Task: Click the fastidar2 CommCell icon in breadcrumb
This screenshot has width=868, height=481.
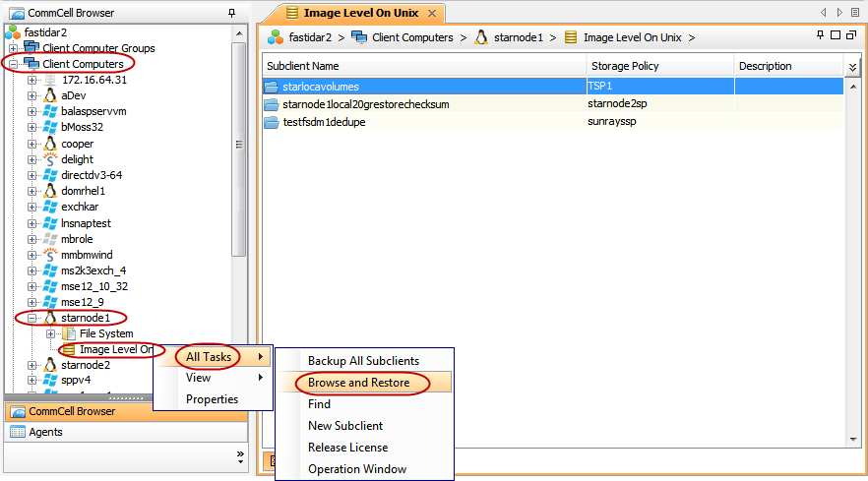Action: (276, 37)
